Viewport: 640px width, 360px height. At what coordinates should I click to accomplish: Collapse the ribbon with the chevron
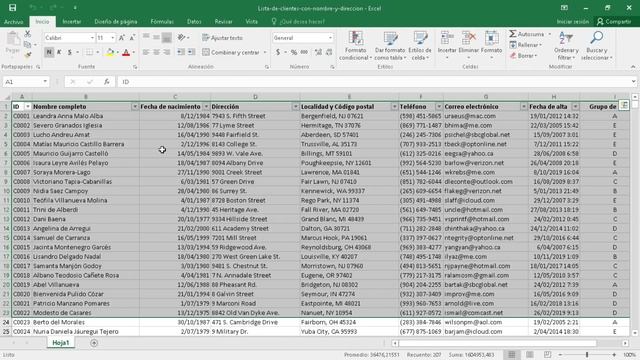coord(633,67)
